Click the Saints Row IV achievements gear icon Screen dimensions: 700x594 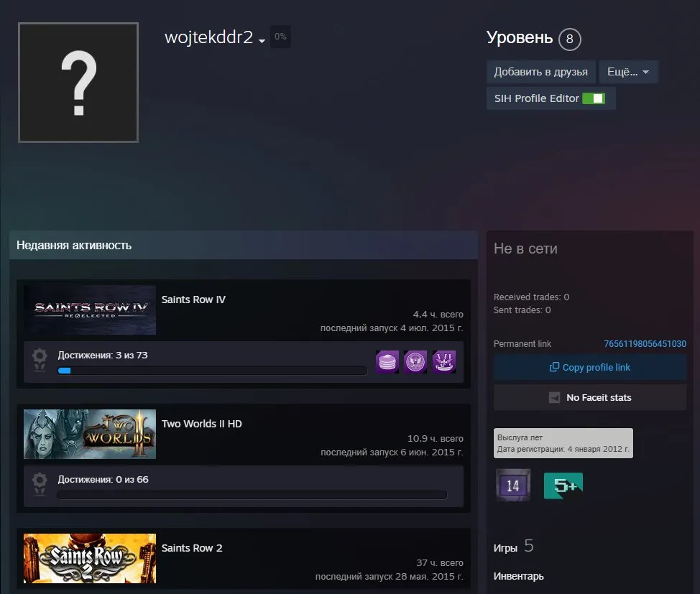coord(40,360)
